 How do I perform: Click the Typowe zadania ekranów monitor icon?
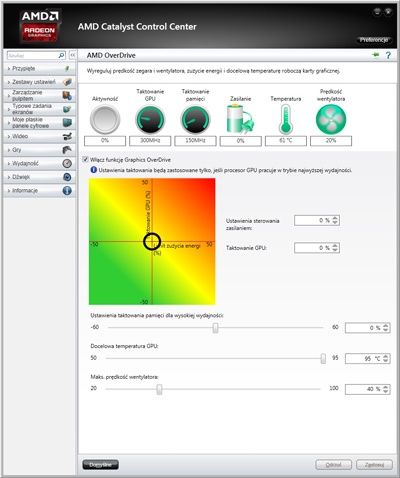[x=67, y=109]
